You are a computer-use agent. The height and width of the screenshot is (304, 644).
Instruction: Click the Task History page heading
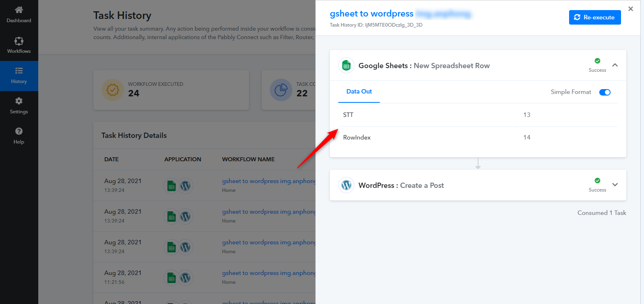coord(122,15)
